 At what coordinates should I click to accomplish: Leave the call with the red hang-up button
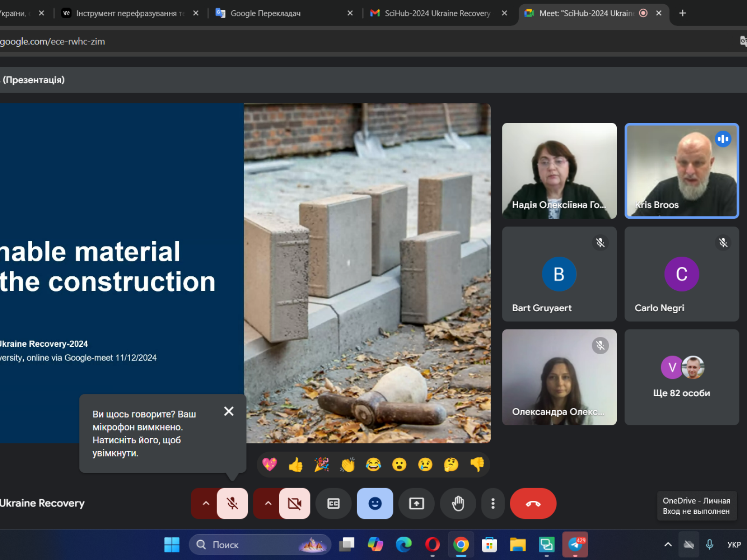(x=533, y=504)
